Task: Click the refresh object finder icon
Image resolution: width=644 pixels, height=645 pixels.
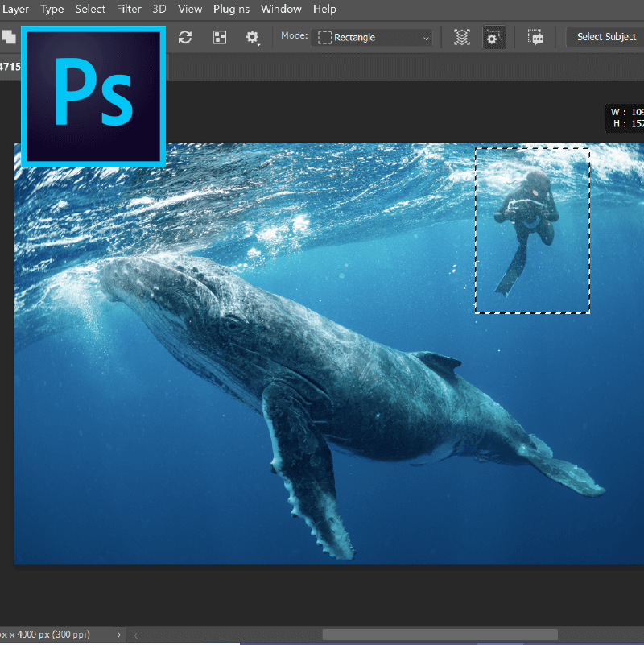Action: point(185,37)
